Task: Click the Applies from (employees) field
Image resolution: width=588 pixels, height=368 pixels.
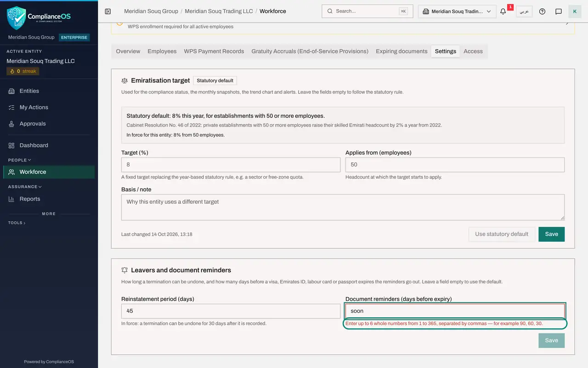Action: pos(455,165)
